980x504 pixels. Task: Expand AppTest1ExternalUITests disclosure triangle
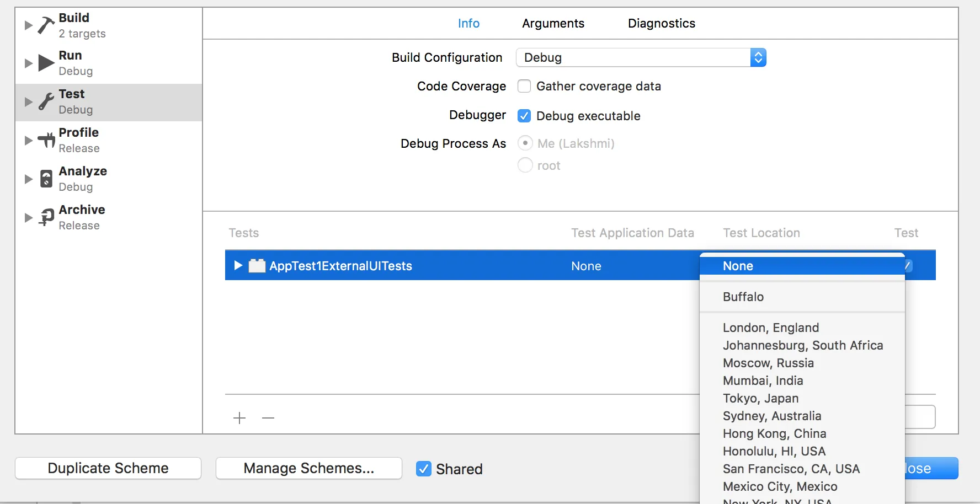click(238, 266)
